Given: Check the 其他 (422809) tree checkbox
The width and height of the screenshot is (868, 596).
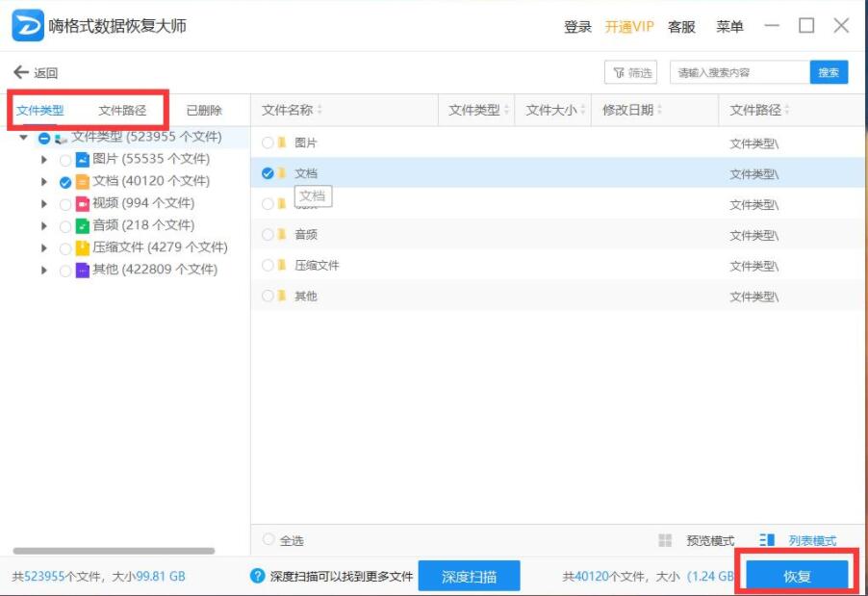Looking at the screenshot, I should 65,271.
